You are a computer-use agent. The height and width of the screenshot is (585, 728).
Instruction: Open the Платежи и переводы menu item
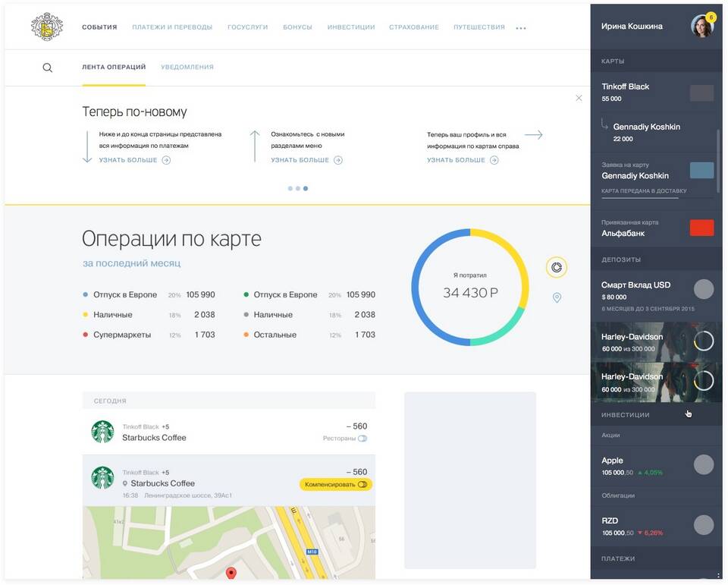click(172, 27)
